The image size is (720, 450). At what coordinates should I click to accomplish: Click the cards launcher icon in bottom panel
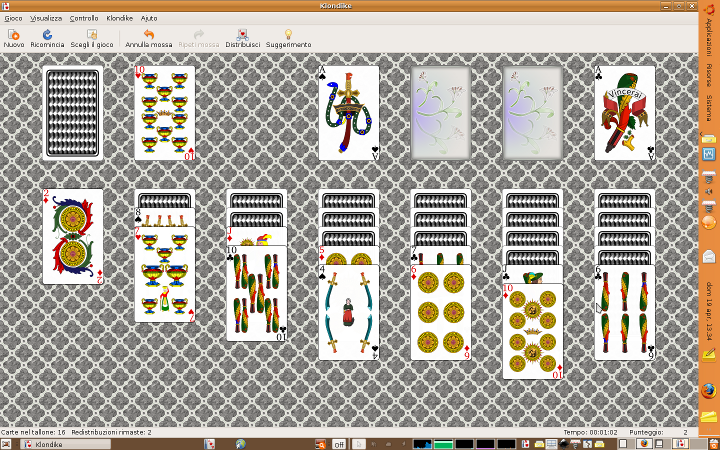point(209,444)
